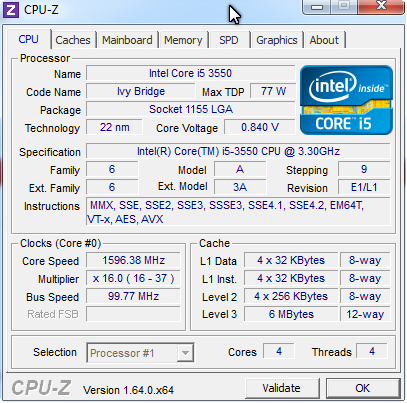This screenshot has width=407, height=403.
Task: Click the Core Speed value '1596.38 MHz'
Action: (x=133, y=260)
